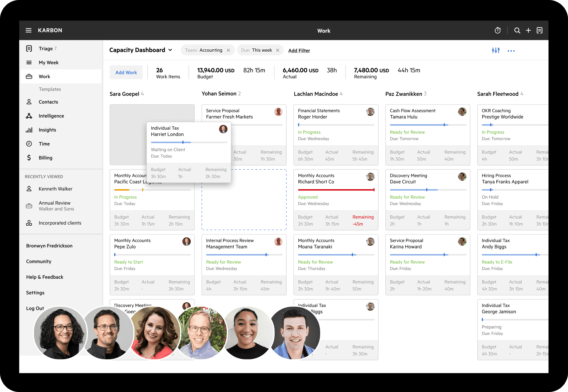
Task: Toggle the filter settings sliders icon
Action: 496,50
